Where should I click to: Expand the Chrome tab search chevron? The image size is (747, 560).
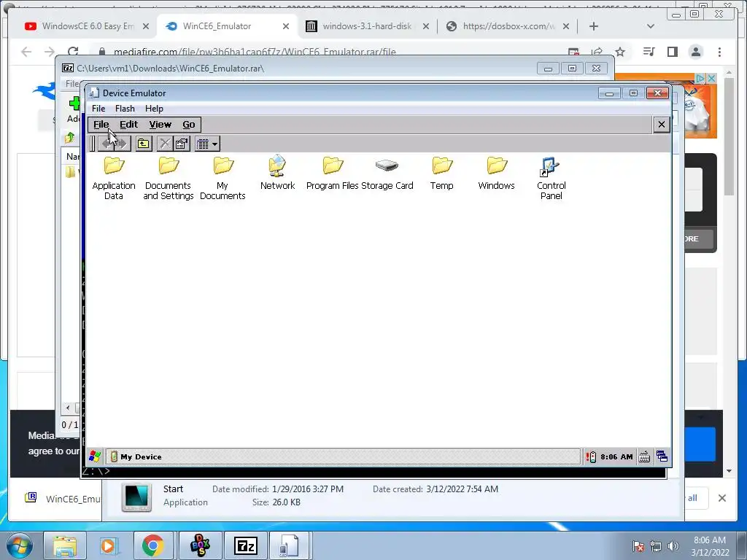point(650,26)
